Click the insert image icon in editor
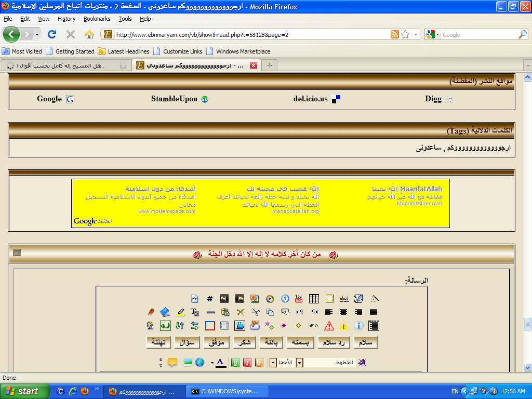Viewport: 532px width, 399px height. click(188, 362)
